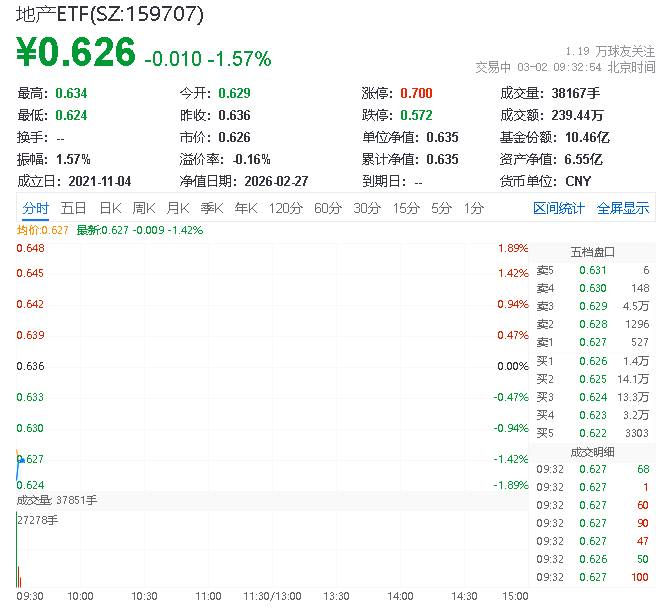Select the 1分 interval tab
The image size is (656, 615).
(x=473, y=208)
